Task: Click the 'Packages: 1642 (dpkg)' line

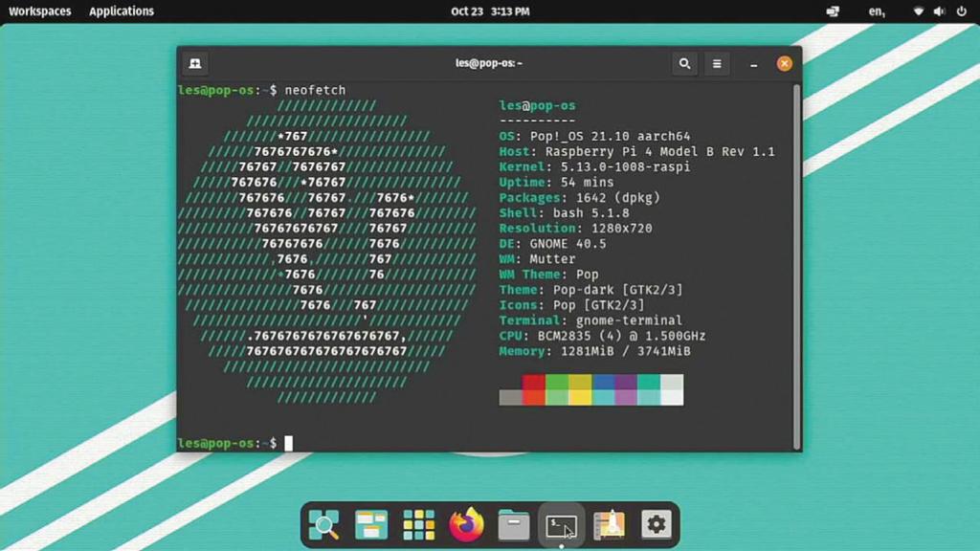Action: pyautogui.click(x=579, y=197)
